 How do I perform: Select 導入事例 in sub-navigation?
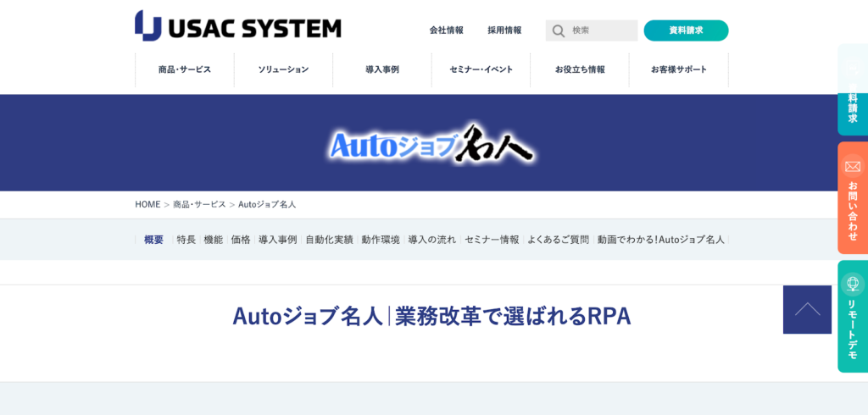pos(278,240)
